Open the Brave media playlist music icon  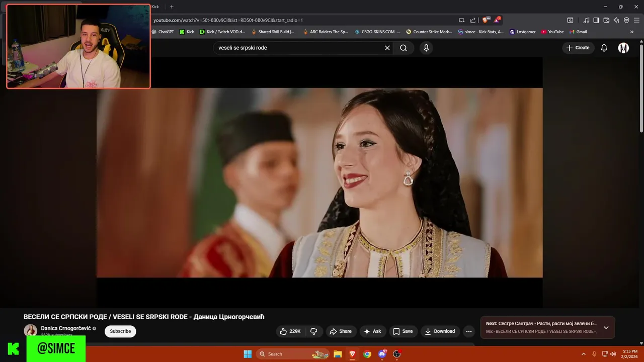[587, 20]
